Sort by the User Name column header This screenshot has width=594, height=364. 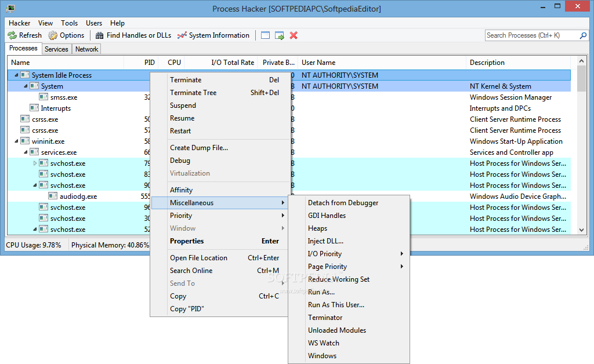[x=382, y=63]
